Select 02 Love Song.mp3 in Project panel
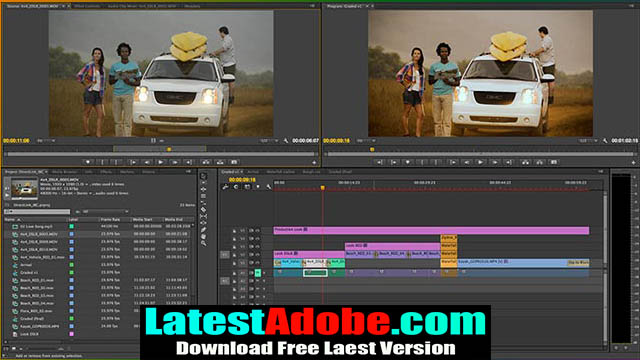This screenshot has width=640, height=360. 36,226
